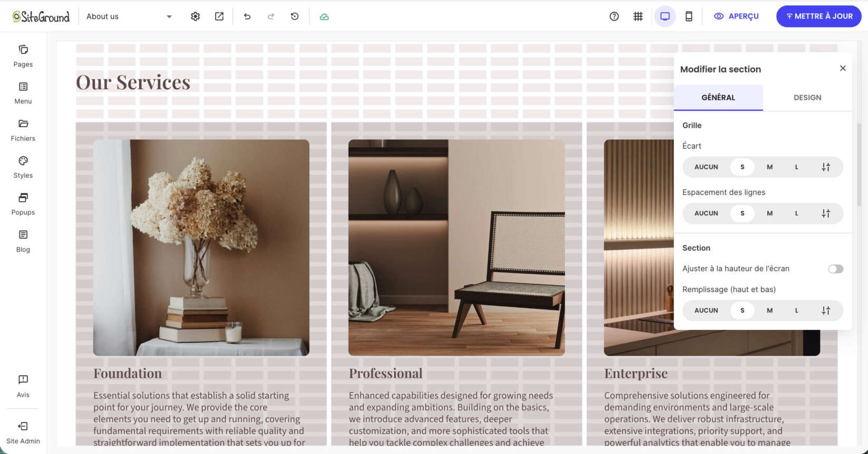868x454 pixels.
Task: Click the cloud save status icon
Action: (x=324, y=16)
